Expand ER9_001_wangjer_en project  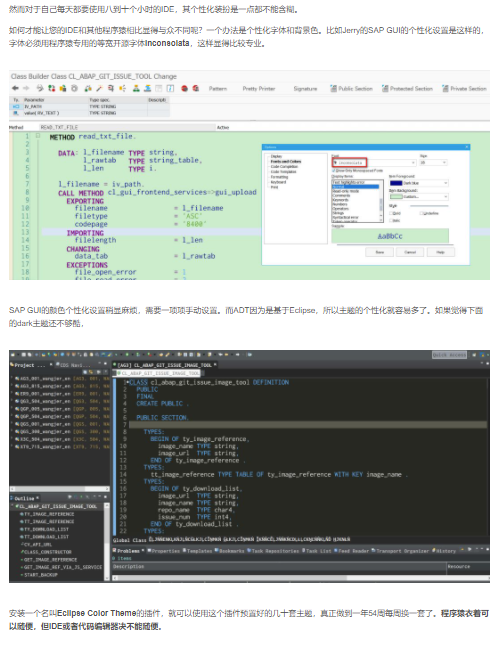[12, 394]
